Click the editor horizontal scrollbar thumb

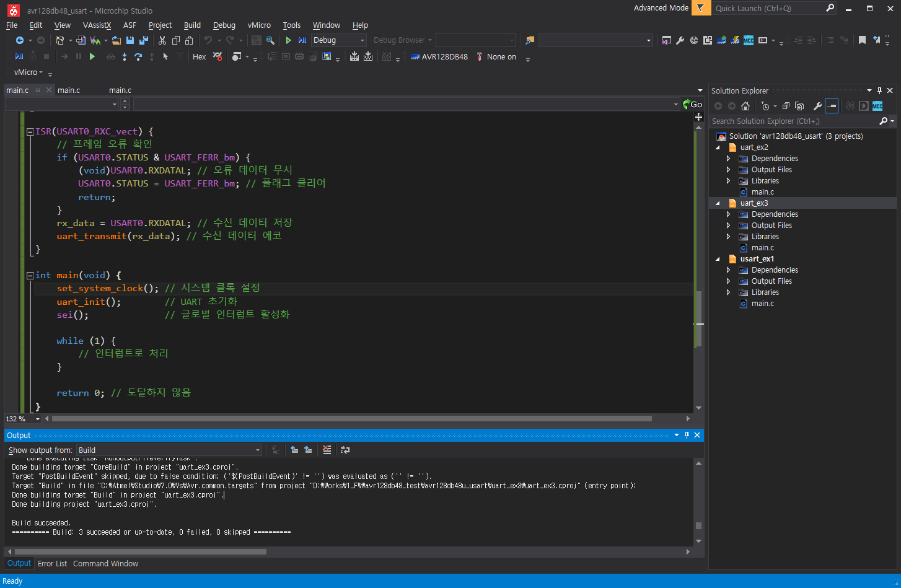(x=351, y=419)
